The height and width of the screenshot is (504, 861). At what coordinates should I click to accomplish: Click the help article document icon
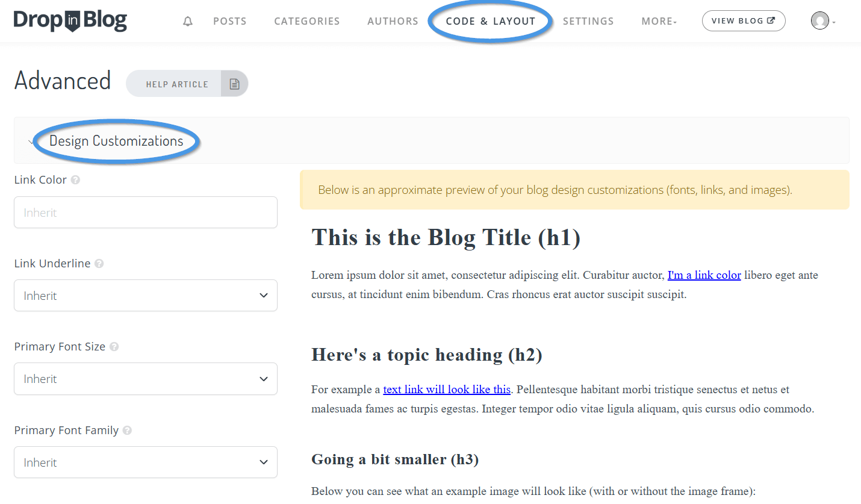click(235, 84)
